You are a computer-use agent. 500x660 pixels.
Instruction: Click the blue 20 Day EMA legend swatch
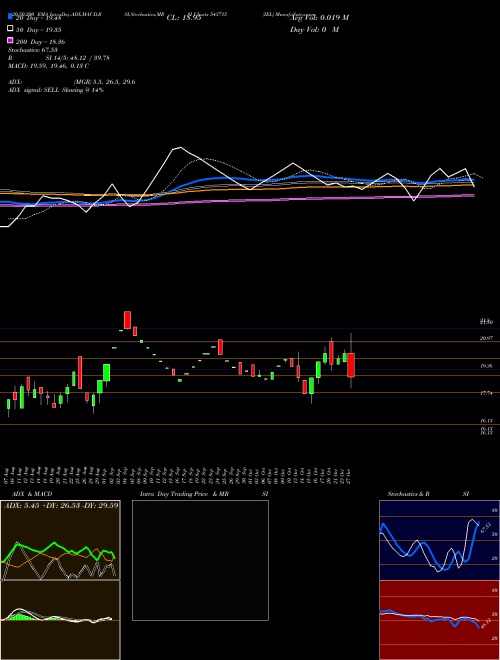tap(10, 16)
